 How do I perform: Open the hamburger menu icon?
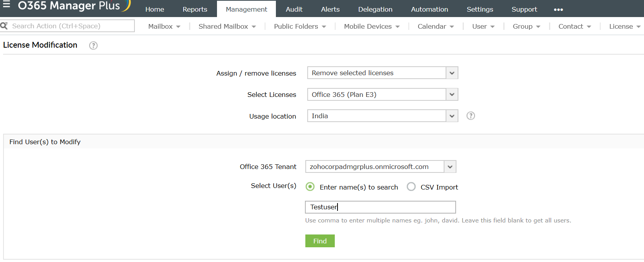pyautogui.click(x=7, y=5)
